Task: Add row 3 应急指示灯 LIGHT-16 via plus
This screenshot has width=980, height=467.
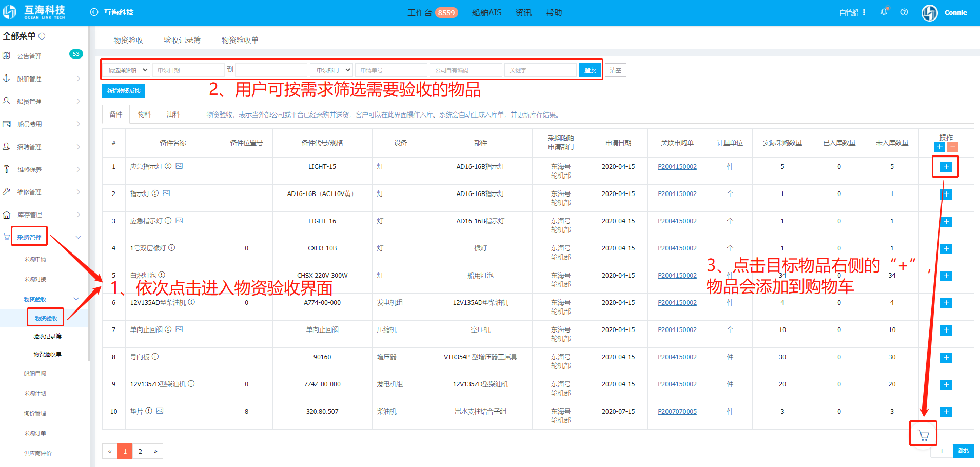Action: point(946,222)
